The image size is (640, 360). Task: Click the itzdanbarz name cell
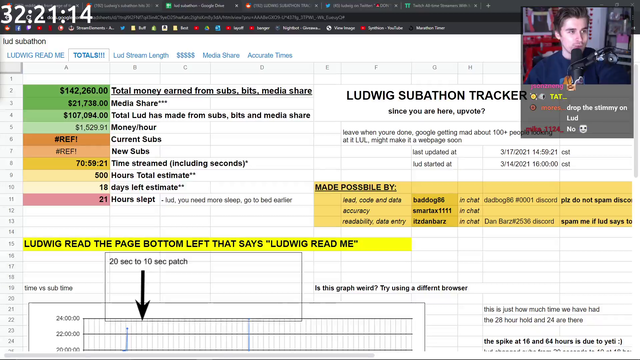point(434,221)
